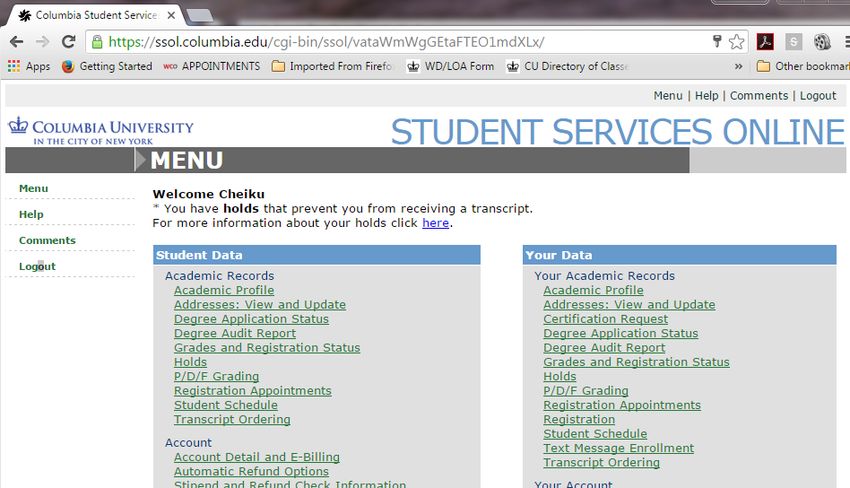Open the Registration link under Your Data

[x=579, y=419]
